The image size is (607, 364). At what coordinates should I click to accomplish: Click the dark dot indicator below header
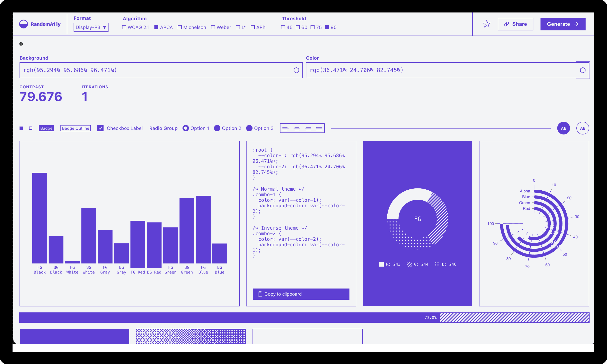click(21, 44)
